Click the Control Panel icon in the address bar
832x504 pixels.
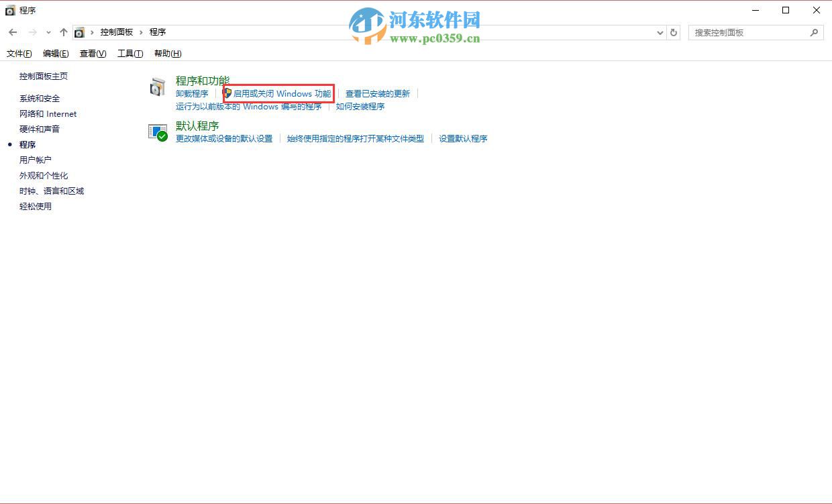[x=80, y=32]
